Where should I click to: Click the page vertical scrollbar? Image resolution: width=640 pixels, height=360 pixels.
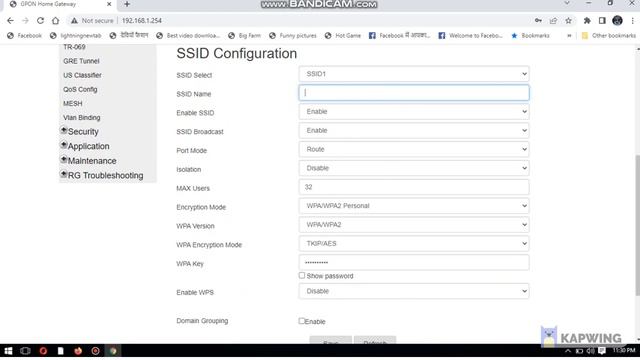pyautogui.click(x=638, y=224)
